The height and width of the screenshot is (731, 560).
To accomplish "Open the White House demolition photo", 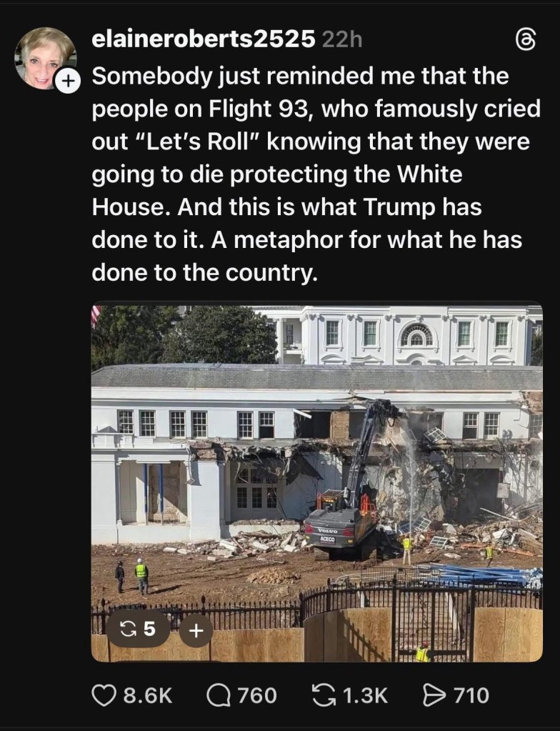I will click(x=317, y=484).
